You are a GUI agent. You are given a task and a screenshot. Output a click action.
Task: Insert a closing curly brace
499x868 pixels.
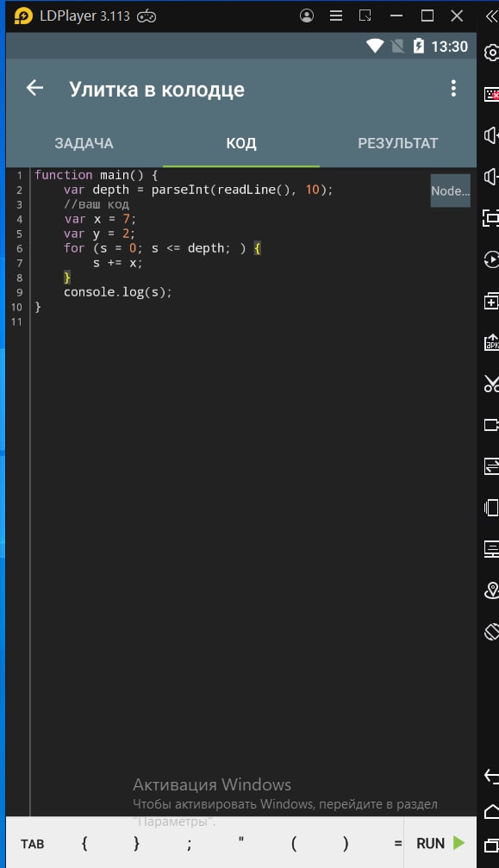[137, 843]
